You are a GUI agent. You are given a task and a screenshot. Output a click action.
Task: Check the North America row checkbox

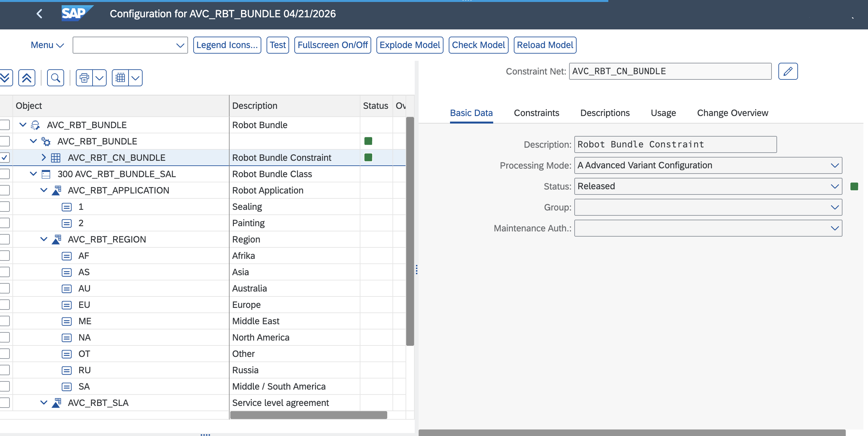click(x=4, y=338)
